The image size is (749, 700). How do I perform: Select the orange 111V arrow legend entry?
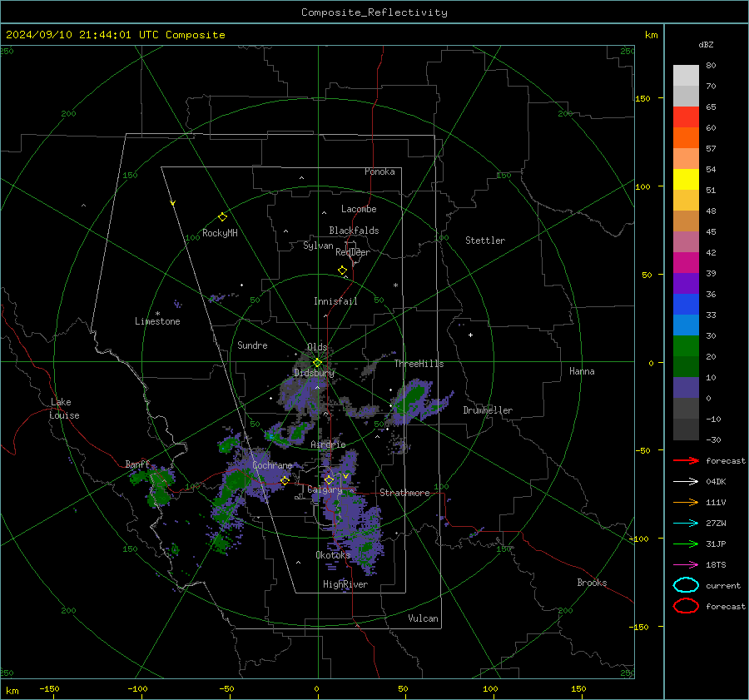pyautogui.click(x=686, y=502)
